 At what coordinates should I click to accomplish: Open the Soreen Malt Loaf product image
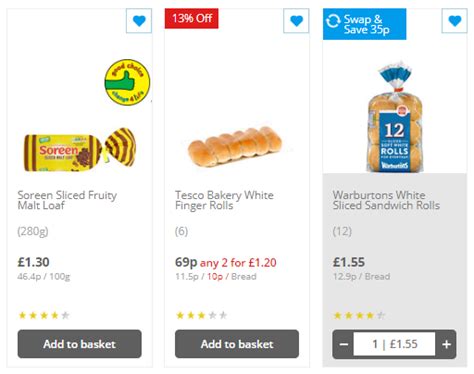[80, 150]
